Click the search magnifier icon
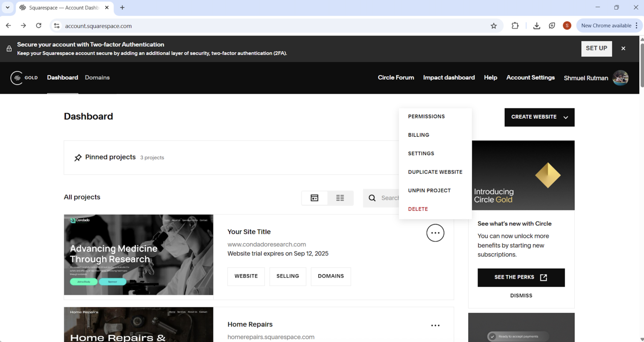The height and width of the screenshot is (342, 644). point(372,198)
